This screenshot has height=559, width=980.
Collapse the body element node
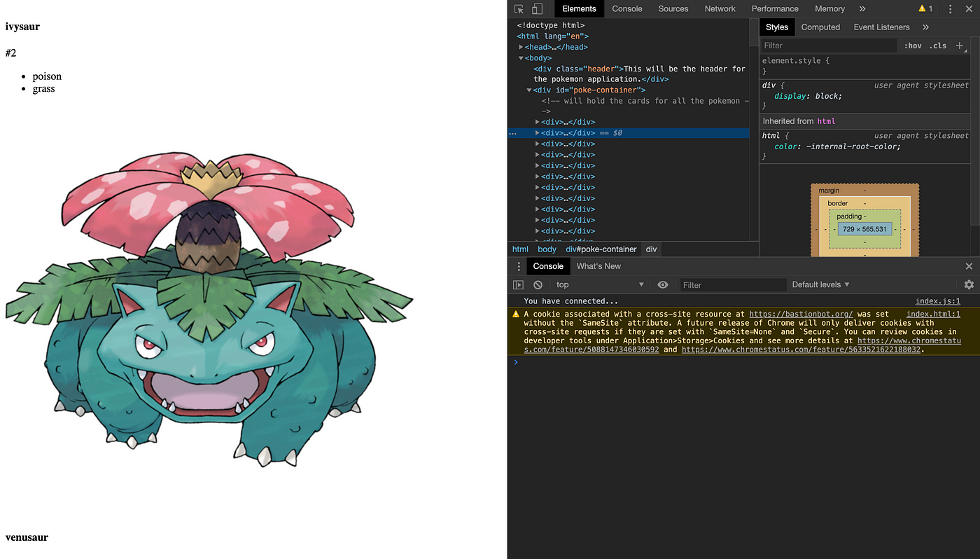(x=521, y=58)
